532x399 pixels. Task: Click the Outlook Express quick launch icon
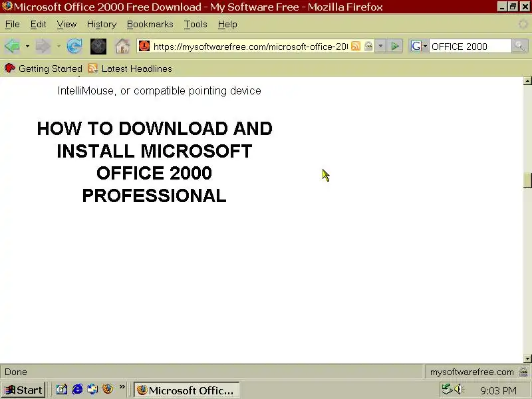pos(92,389)
